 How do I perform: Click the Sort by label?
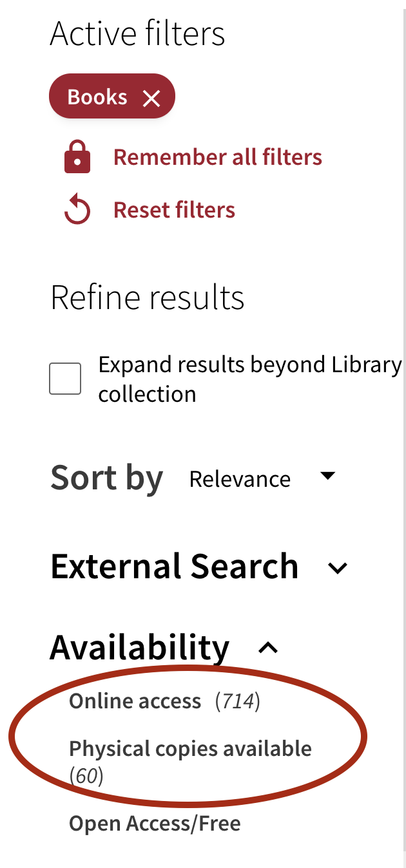click(107, 478)
